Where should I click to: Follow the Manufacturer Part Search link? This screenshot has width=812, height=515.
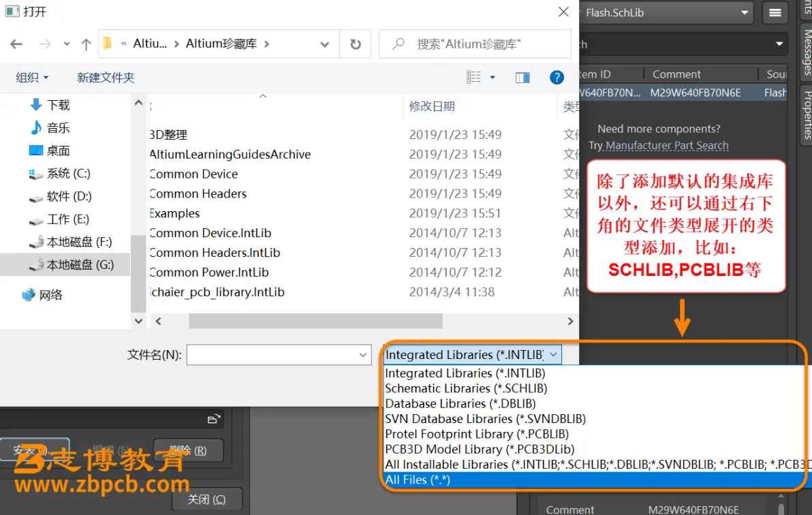pyautogui.click(x=667, y=146)
